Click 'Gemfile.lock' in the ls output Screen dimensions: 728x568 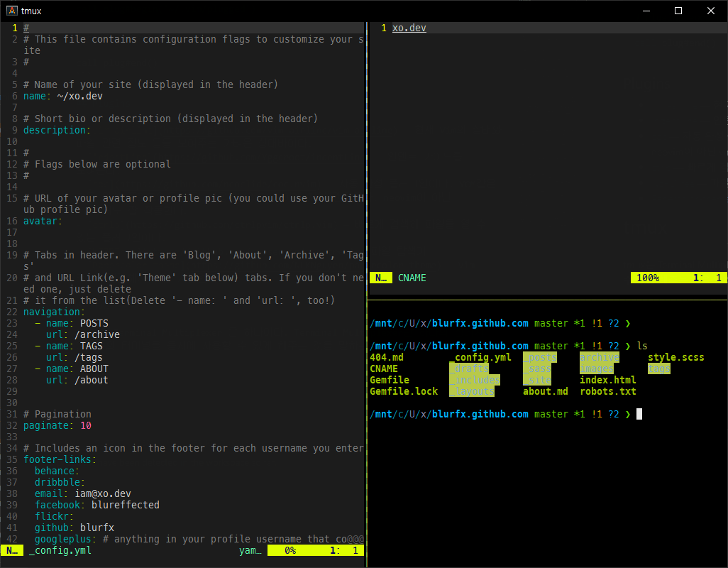404,391
